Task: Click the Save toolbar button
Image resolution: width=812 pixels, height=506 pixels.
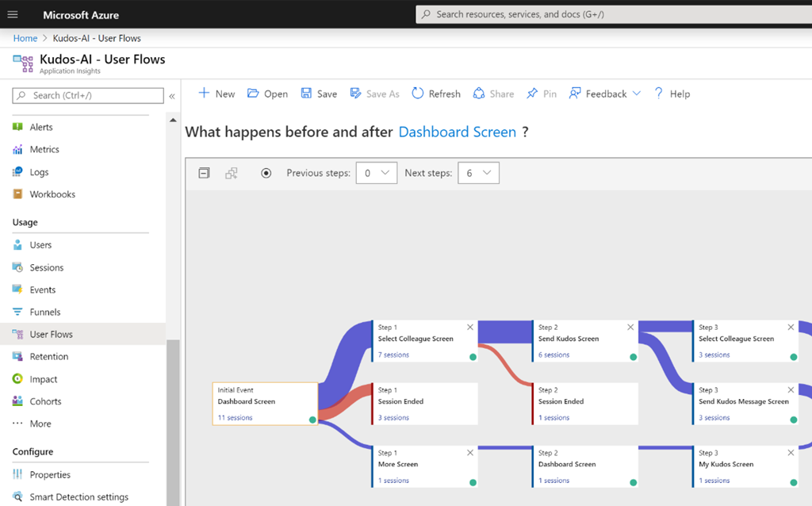Action: (319, 94)
